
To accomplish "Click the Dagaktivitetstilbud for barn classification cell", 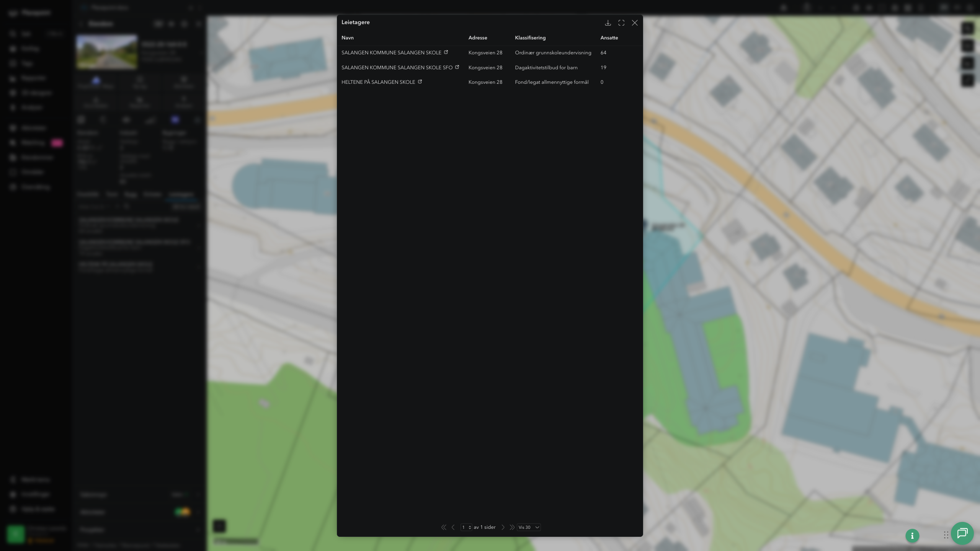I will [x=546, y=68].
